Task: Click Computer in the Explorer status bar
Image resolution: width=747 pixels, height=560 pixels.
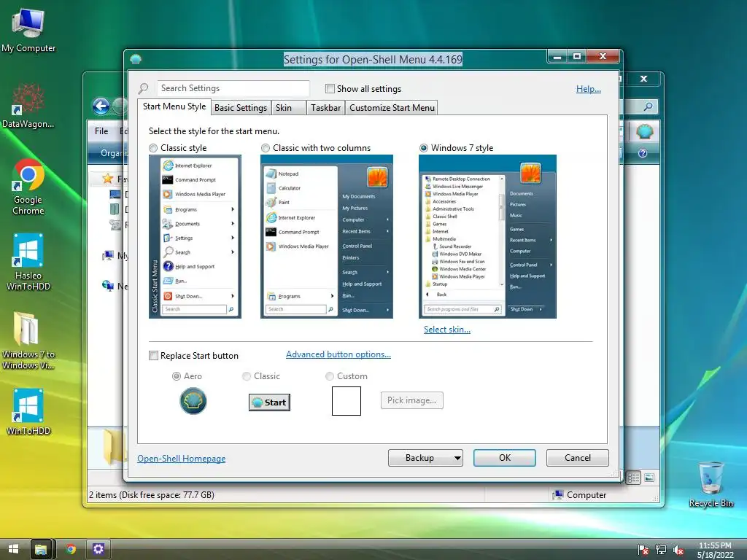Action: [579, 495]
